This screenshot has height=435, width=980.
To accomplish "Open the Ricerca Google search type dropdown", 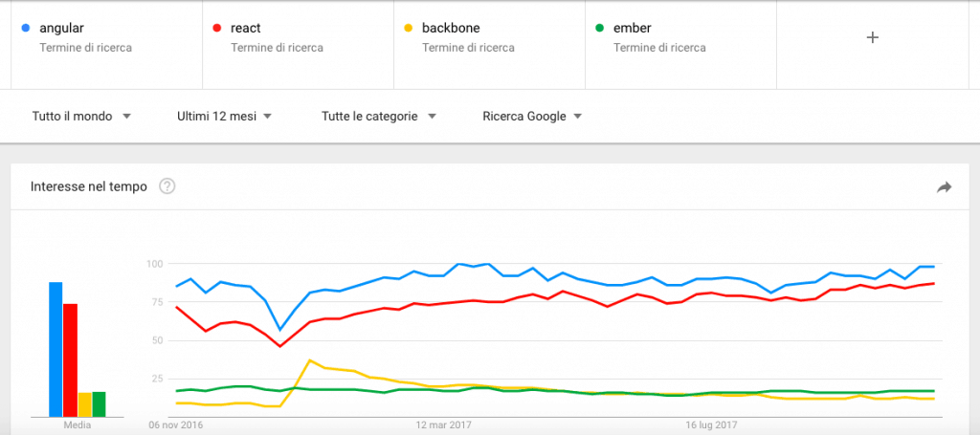I will 533,117.
